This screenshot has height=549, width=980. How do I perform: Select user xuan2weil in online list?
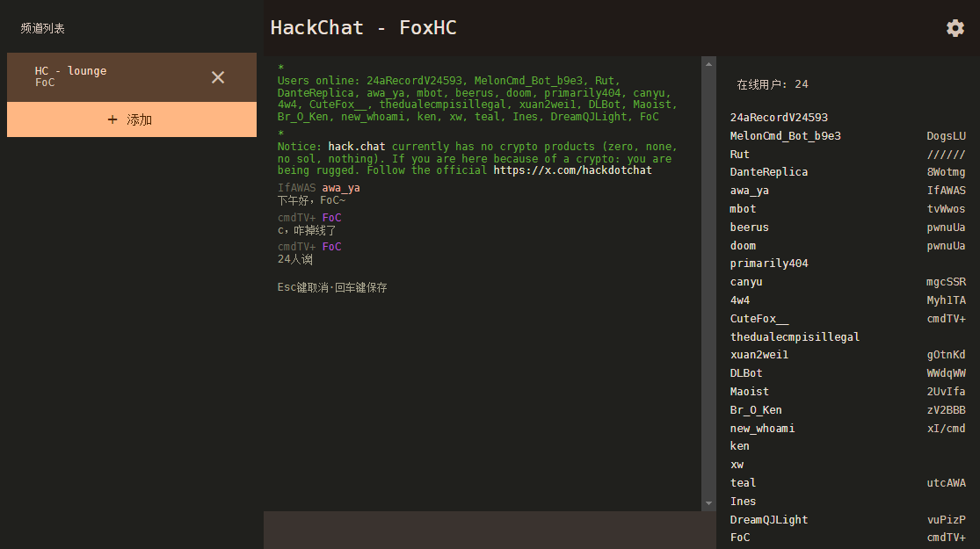(759, 354)
